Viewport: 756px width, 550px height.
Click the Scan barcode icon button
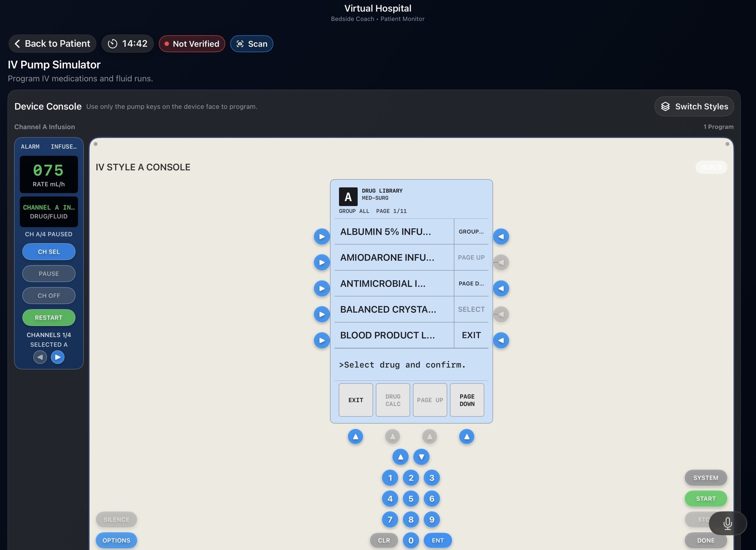click(x=251, y=44)
